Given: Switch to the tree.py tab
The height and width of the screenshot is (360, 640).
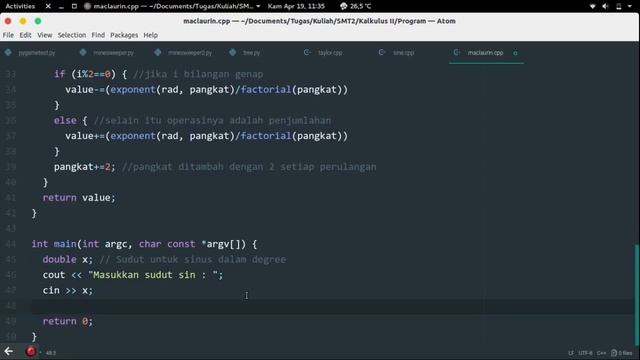Looking at the screenshot, I should (251, 53).
